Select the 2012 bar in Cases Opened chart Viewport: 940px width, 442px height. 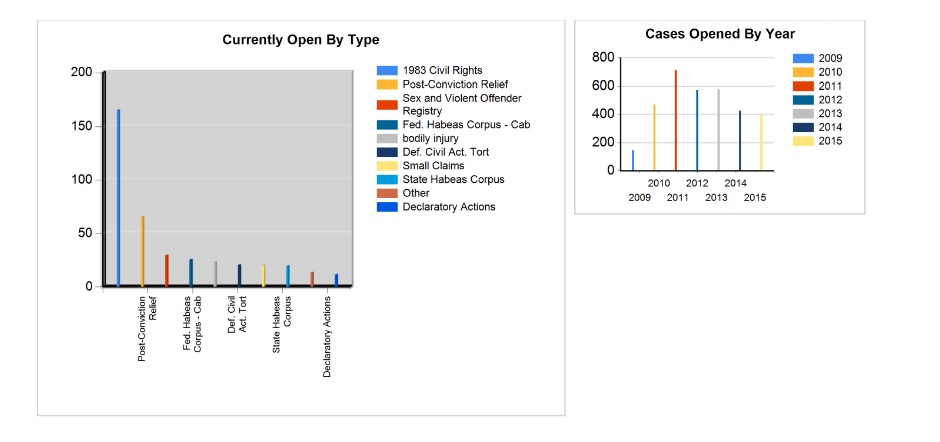[697, 130]
